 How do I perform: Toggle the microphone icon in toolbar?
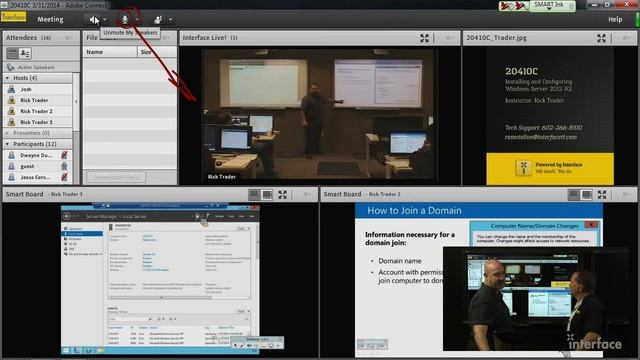click(125, 19)
